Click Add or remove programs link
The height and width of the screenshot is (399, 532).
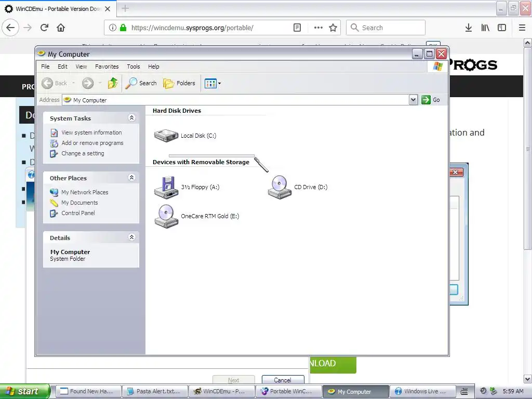click(92, 143)
